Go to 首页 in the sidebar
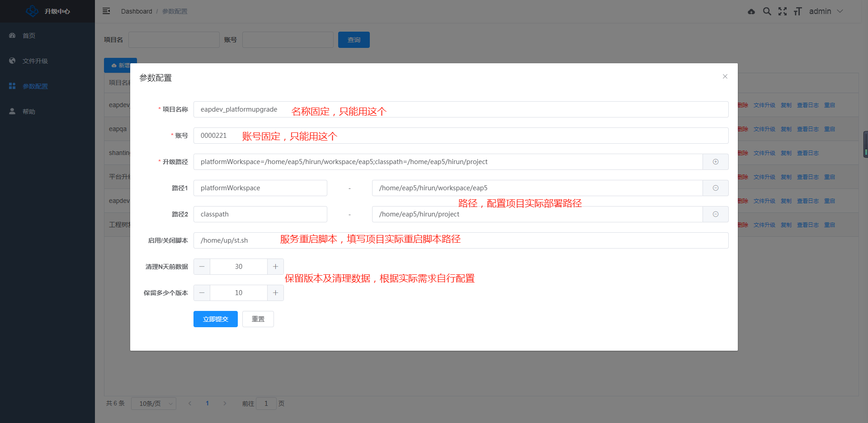Image resolution: width=868 pixels, height=423 pixels. coord(29,36)
